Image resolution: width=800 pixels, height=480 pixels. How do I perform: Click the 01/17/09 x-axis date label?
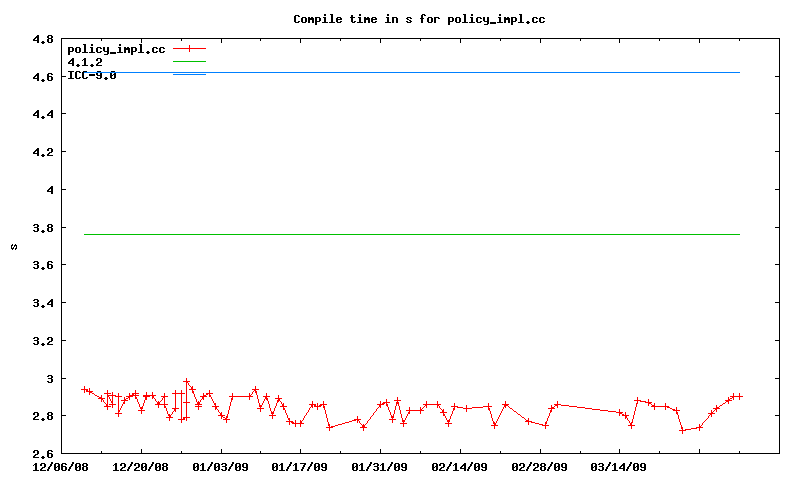click(x=301, y=466)
